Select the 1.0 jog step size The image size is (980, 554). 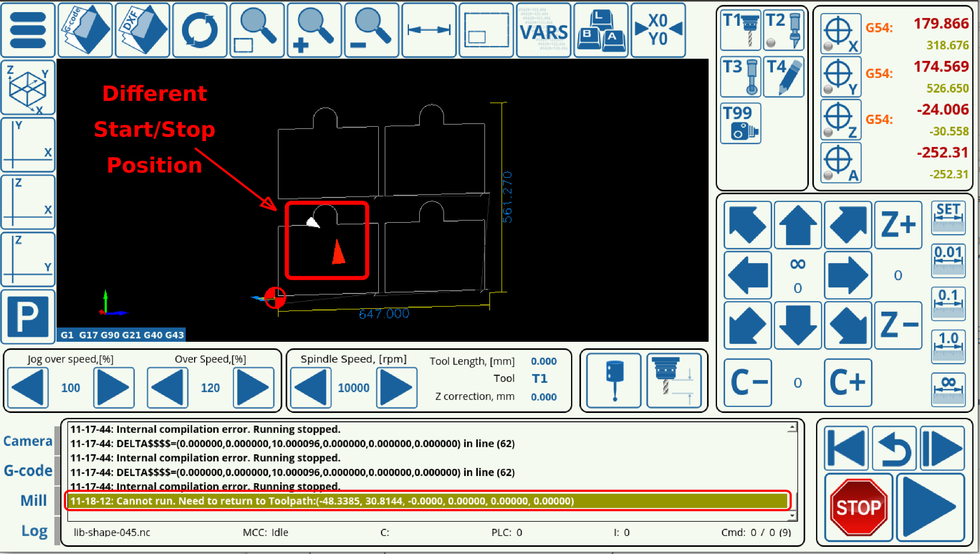(948, 346)
